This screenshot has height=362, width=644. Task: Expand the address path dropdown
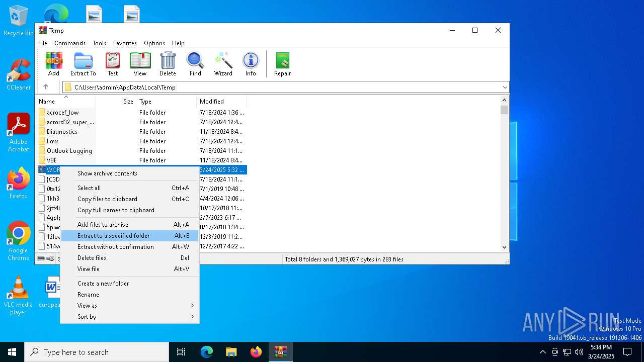tap(505, 87)
